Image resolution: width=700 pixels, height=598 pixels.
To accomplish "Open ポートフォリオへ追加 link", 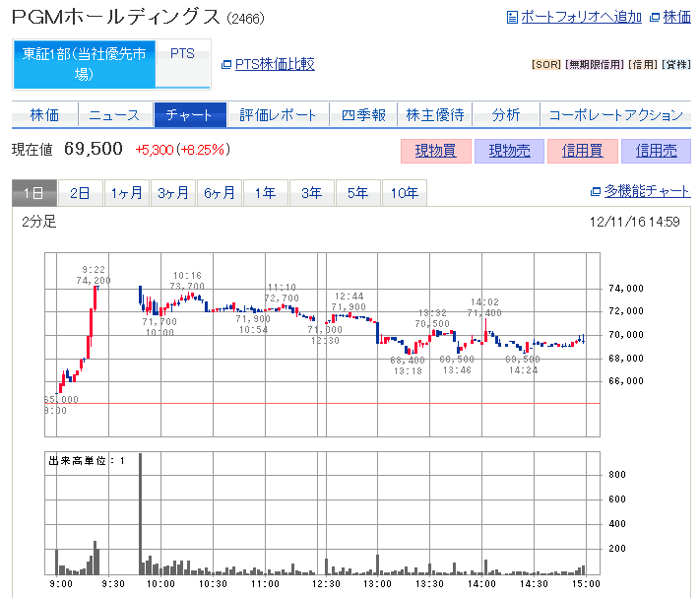I will pyautogui.click(x=581, y=17).
